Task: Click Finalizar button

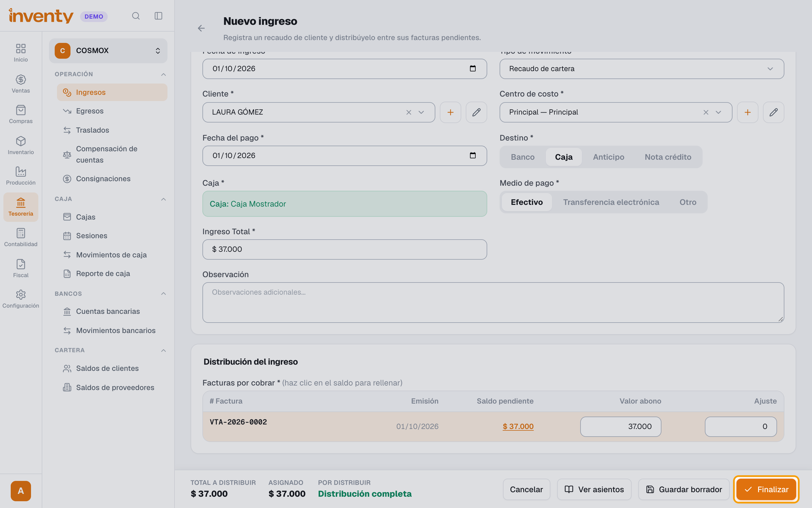Action: pyautogui.click(x=766, y=490)
